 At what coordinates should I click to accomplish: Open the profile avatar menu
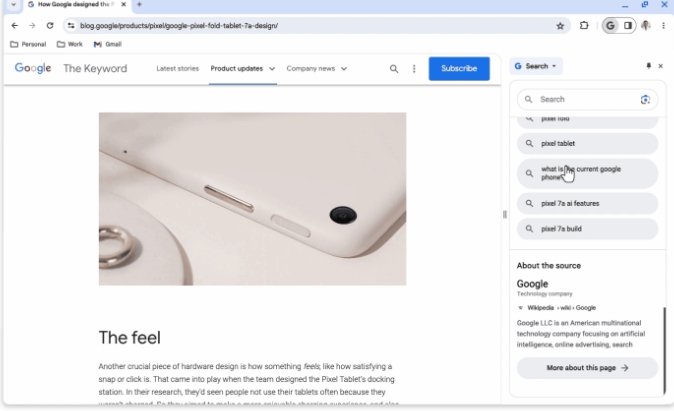pyautogui.click(x=646, y=26)
